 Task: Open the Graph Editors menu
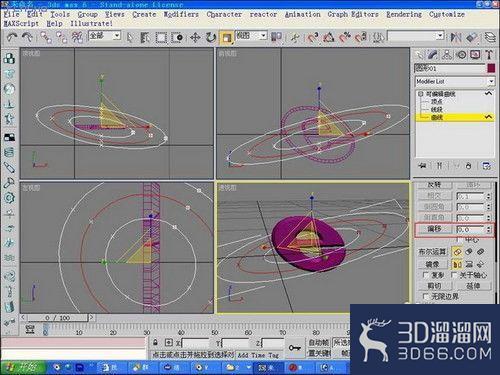(353, 14)
